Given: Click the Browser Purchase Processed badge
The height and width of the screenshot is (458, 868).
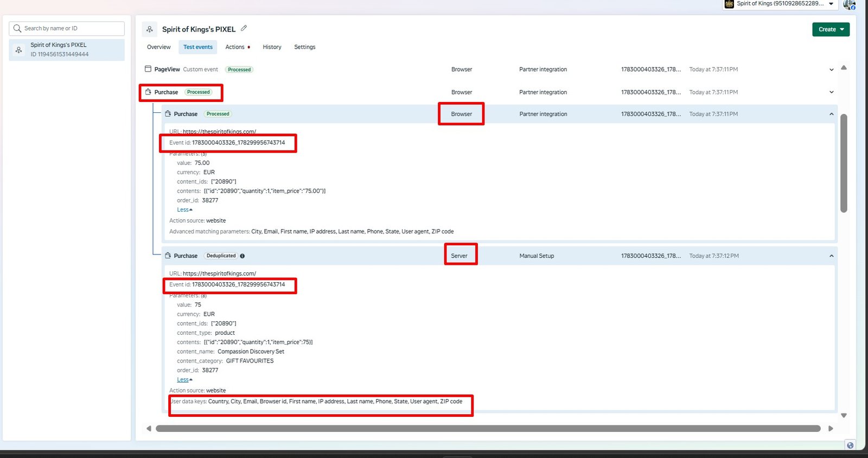Looking at the screenshot, I should click(218, 114).
